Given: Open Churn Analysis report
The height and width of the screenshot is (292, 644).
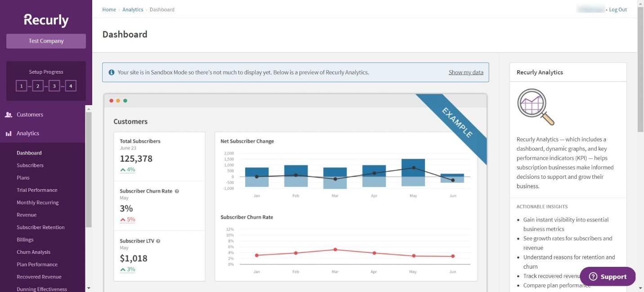Looking at the screenshot, I should pos(34,252).
